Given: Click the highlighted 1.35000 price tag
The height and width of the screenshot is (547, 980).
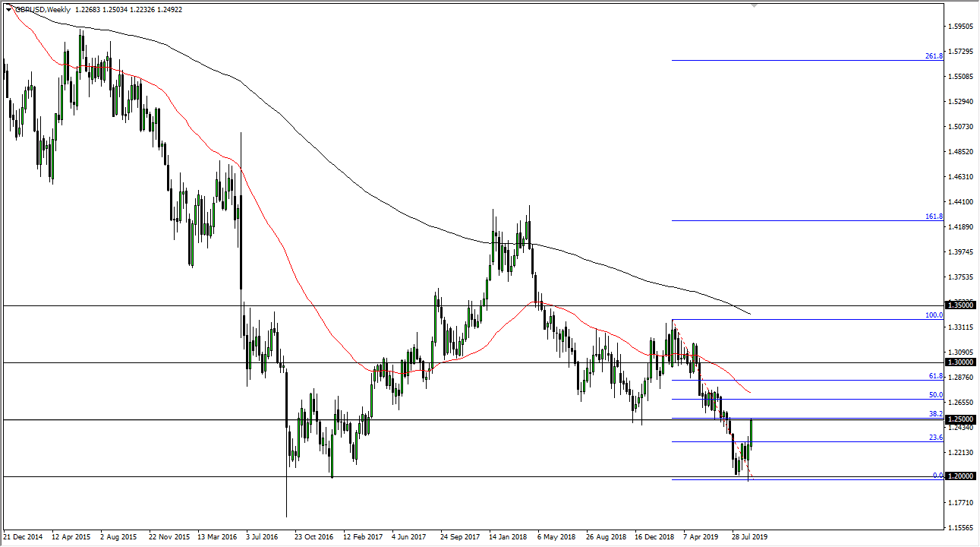Looking at the screenshot, I should pyautogui.click(x=961, y=305).
